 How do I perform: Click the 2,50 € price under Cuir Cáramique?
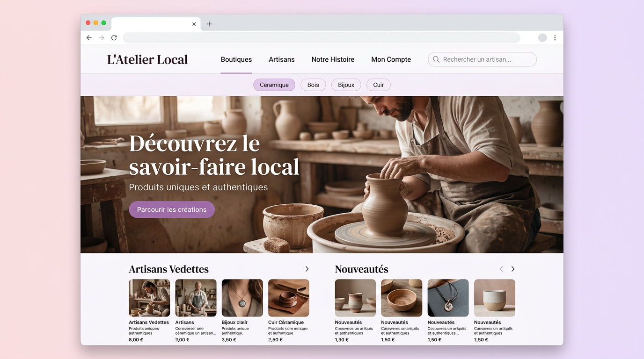point(275,340)
